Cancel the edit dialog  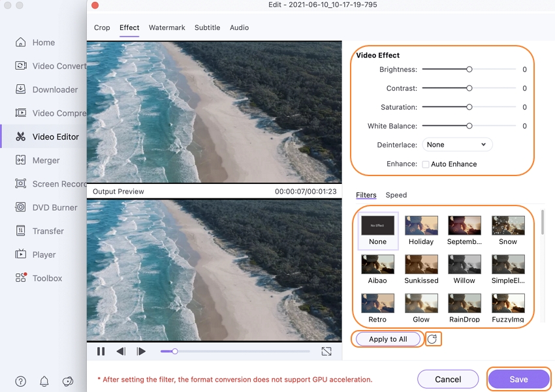(x=448, y=380)
